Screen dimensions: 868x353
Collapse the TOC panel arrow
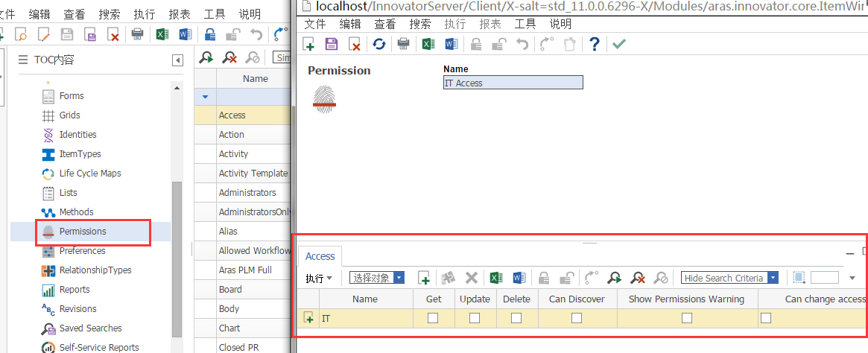point(177,60)
